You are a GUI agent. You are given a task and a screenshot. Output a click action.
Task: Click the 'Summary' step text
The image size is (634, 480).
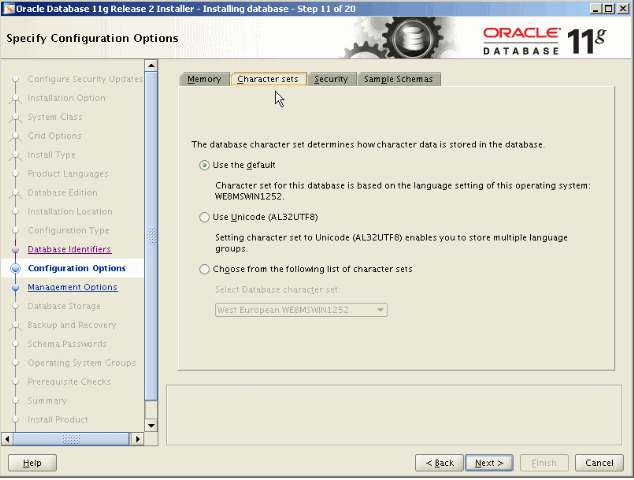47,401
